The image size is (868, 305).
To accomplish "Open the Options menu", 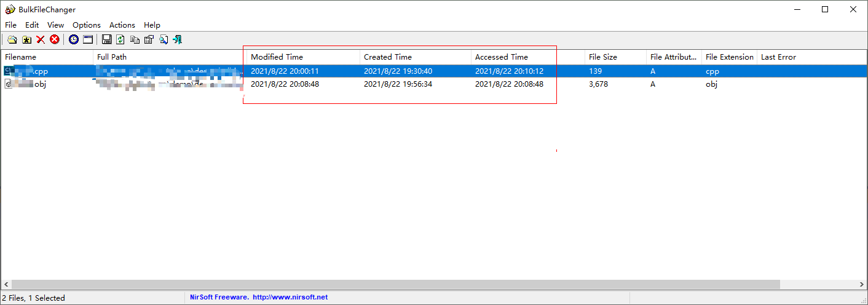I will click(87, 25).
